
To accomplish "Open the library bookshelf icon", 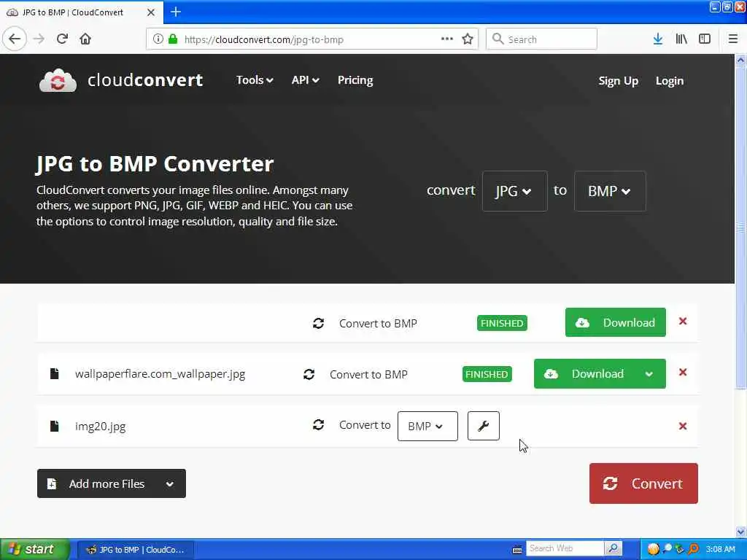I will tap(681, 39).
